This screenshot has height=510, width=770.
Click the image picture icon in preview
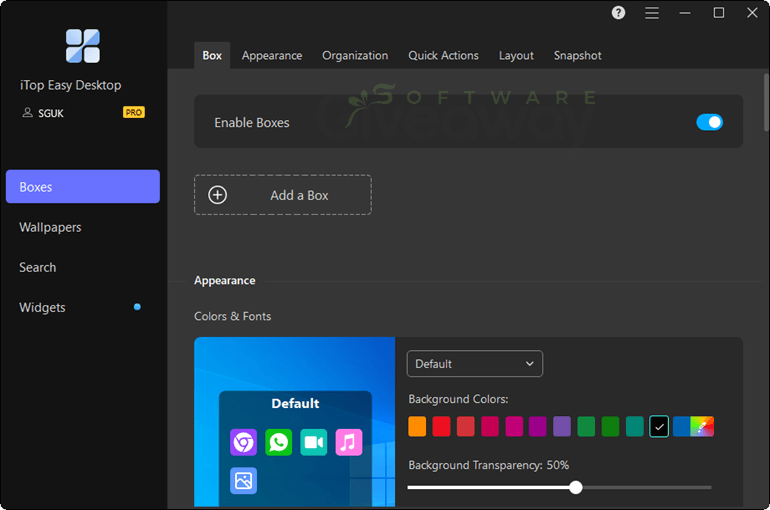click(244, 481)
